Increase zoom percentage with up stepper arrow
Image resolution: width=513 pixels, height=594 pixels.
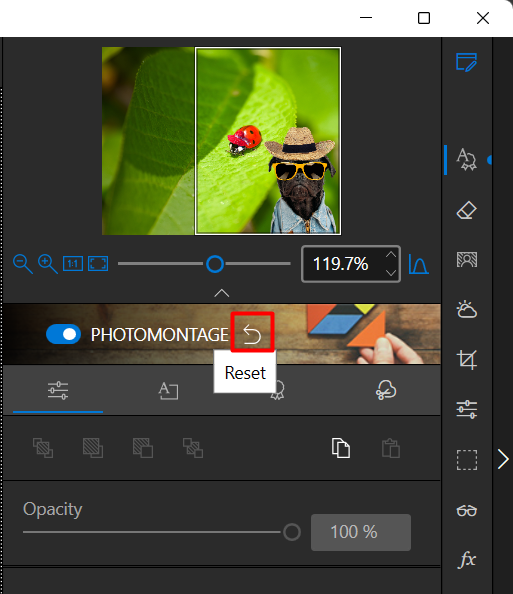pyautogui.click(x=391, y=255)
